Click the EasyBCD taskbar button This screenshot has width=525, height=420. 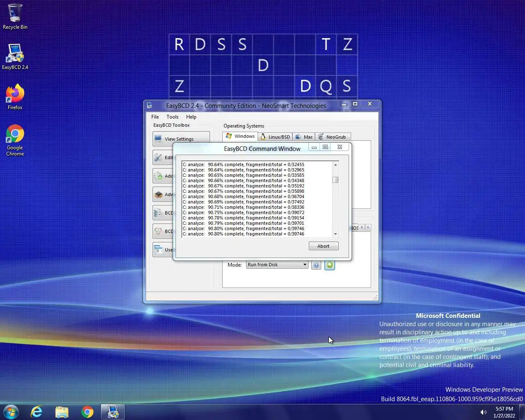[x=113, y=412]
